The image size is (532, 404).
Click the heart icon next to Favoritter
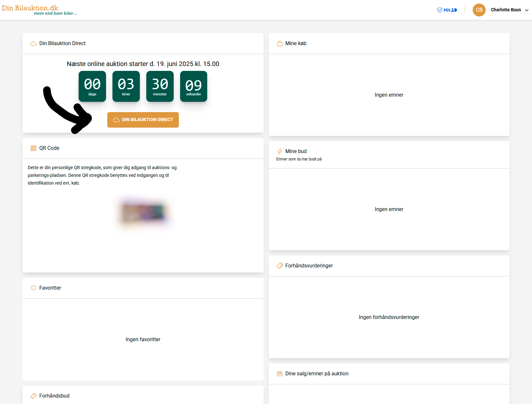33,288
